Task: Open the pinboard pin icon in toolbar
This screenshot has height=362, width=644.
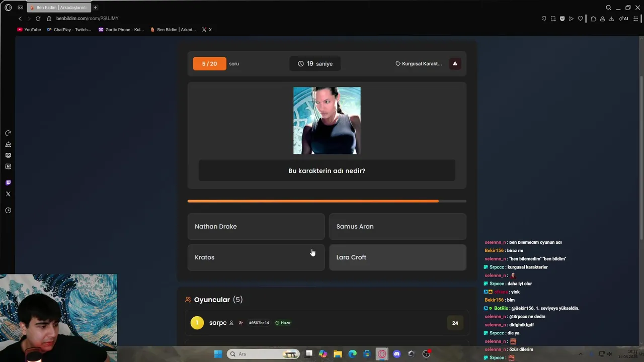Action: point(544,19)
